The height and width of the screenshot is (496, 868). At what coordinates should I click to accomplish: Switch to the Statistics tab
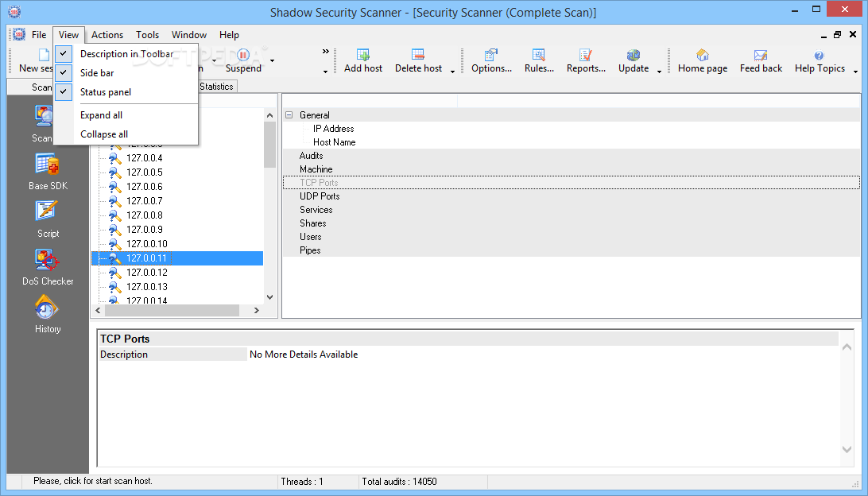point(216,87)
